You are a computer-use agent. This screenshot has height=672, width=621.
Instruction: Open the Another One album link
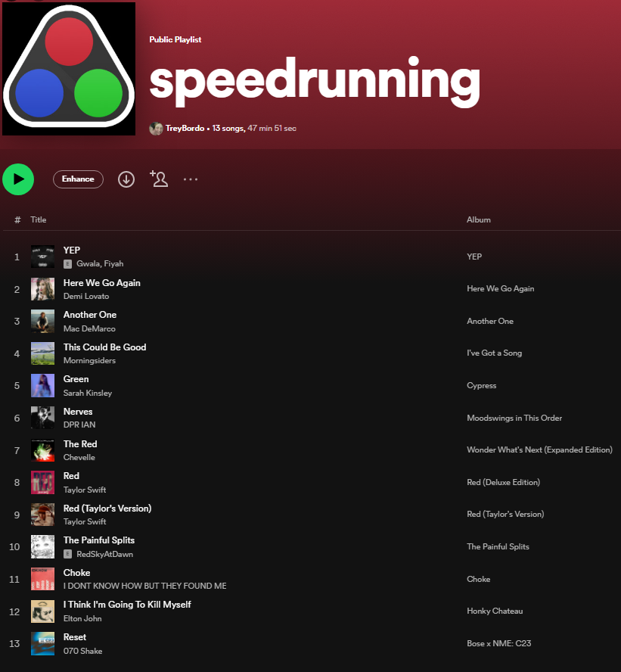tap(490, 321)
